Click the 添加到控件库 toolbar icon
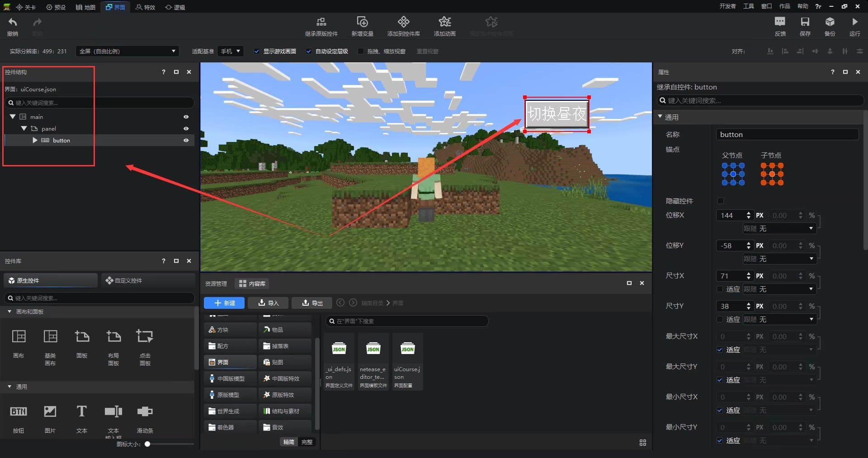Viewport: 868px width, 458px height. [x=403, y=22]
